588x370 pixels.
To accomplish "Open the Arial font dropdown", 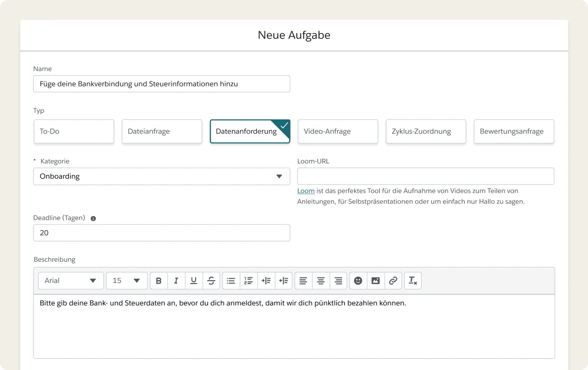I will click(71, 281).
